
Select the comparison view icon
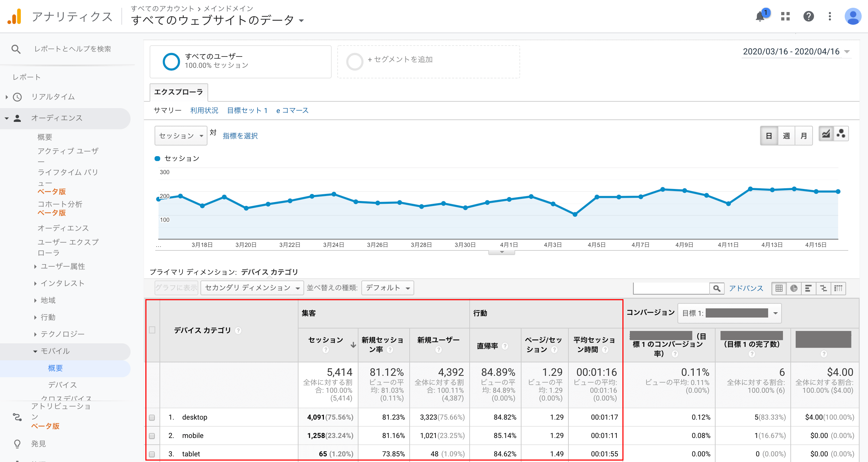point(824,289)
